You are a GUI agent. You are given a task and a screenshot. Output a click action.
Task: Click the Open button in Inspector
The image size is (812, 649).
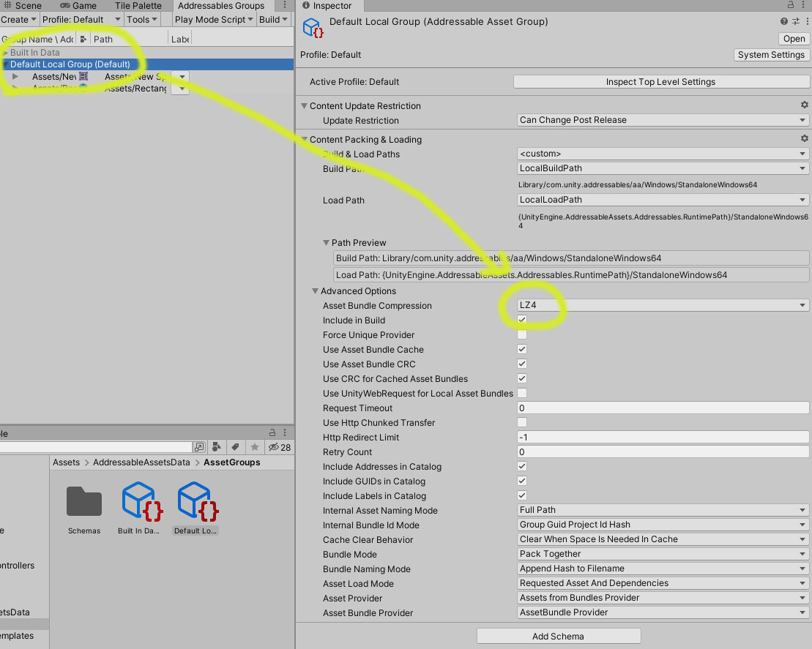coord(794,39)
